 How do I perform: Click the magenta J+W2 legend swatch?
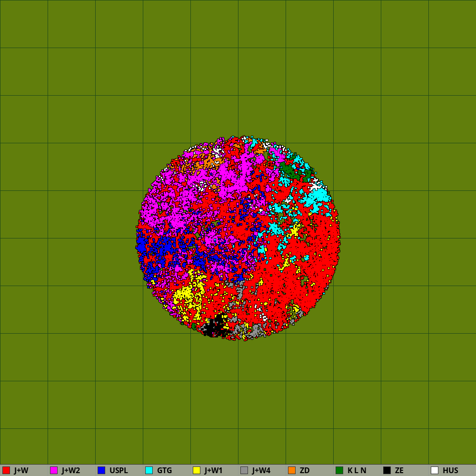coord(54,470)
